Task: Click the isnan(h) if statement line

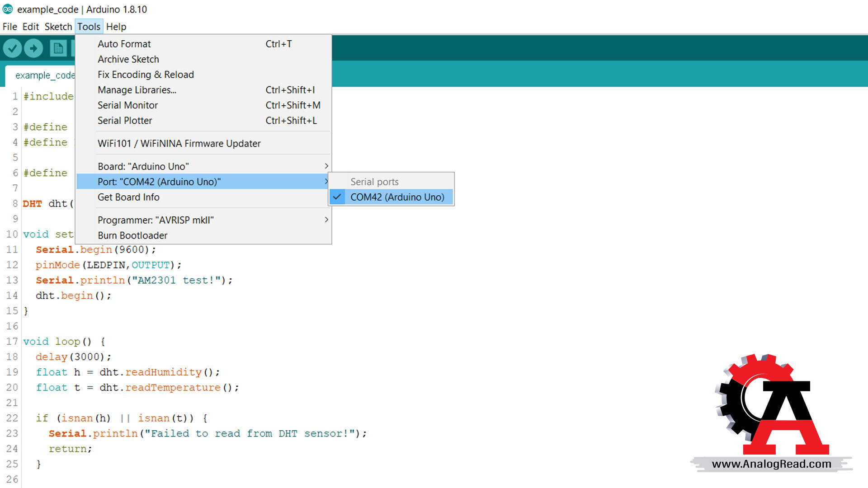Action: (x=122, y=418)
